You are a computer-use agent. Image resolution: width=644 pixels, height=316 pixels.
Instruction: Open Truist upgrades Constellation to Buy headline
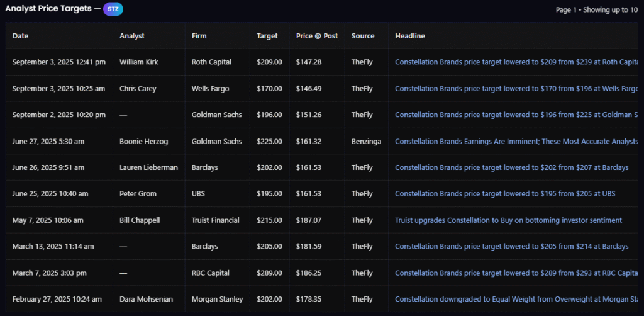(508, 220)
